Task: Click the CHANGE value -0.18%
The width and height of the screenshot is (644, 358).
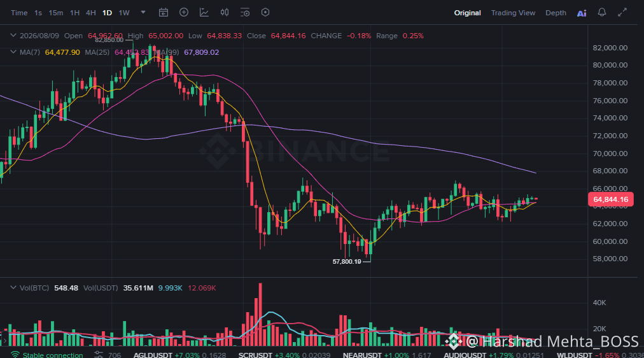Action: pos(358,36)
